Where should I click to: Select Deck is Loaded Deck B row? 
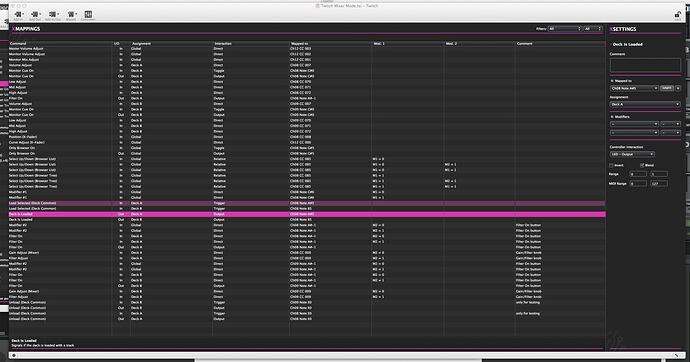[307, 219]
